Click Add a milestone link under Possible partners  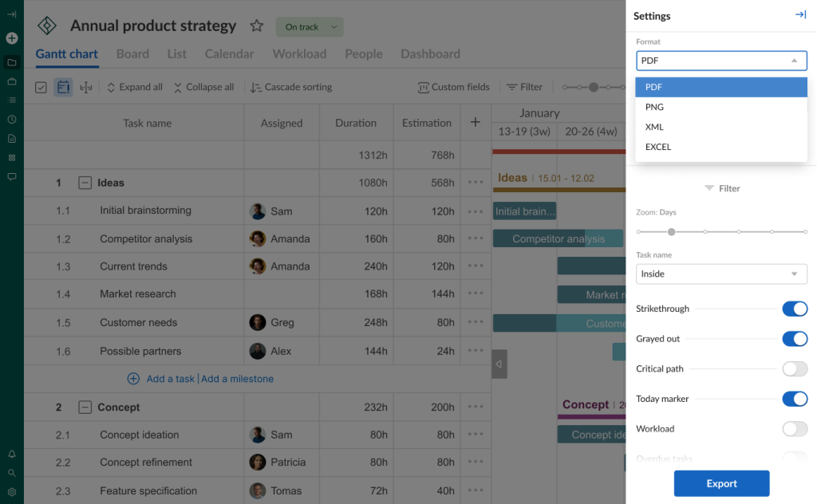click(x=237, y=379)
